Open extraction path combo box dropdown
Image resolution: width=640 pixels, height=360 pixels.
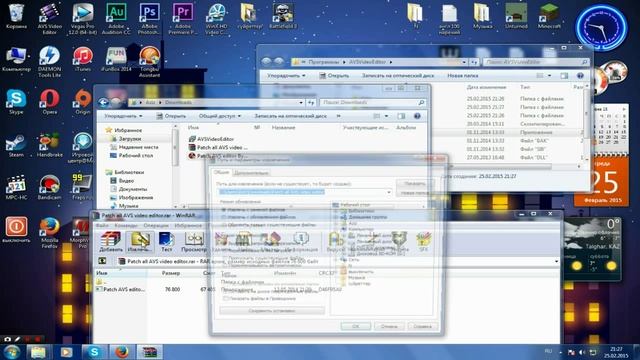click(389, 192)
